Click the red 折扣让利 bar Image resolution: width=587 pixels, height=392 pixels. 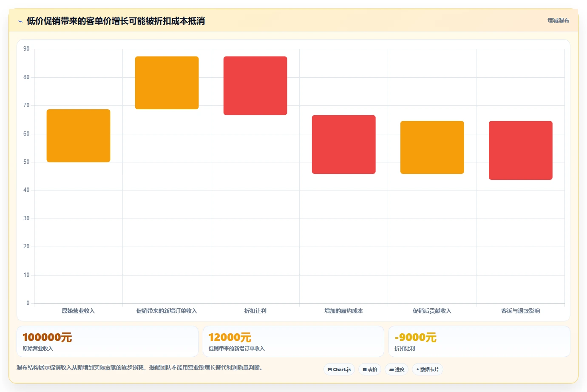255,86
